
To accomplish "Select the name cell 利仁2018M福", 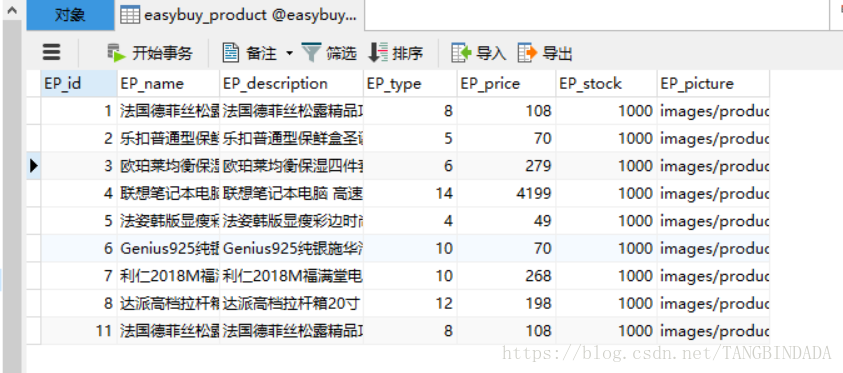I will pos(168,276).
